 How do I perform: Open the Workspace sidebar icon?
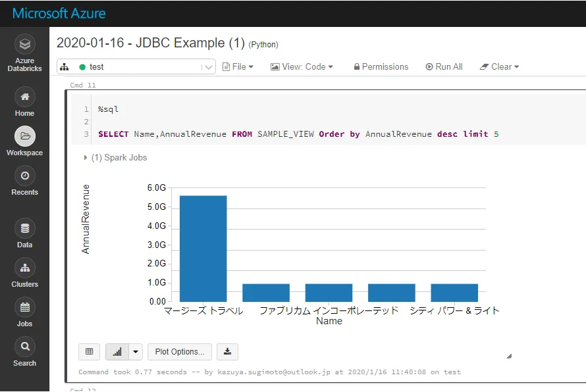[24, 137]
